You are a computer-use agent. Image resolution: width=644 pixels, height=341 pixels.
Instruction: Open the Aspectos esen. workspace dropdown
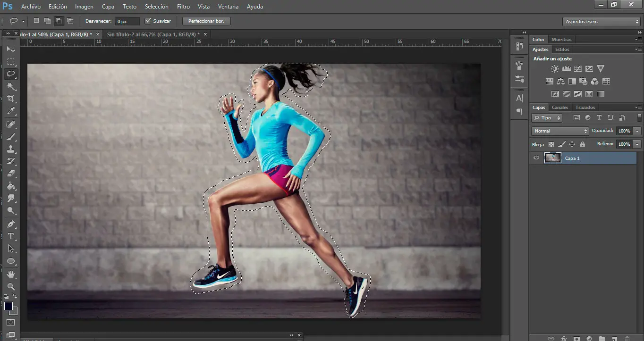pyautogui.click(x=601, y=22)
